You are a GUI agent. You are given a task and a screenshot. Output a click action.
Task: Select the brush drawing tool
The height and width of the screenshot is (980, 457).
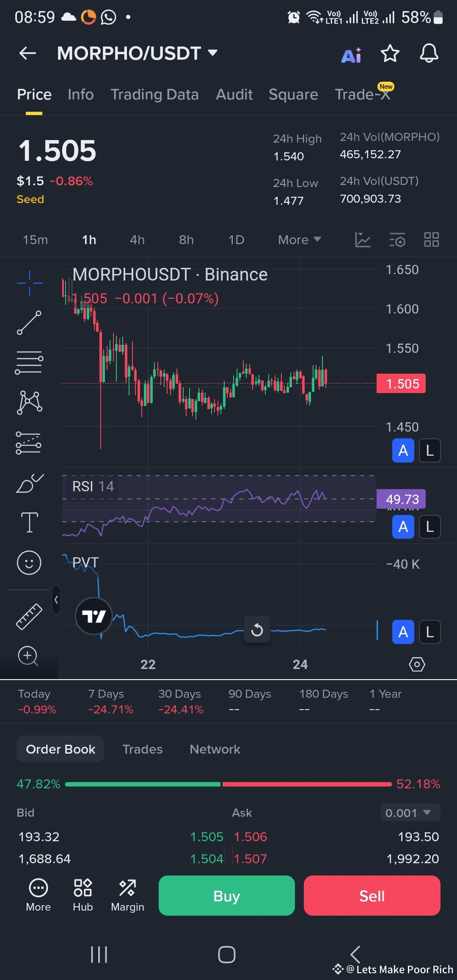pos(29,483)
